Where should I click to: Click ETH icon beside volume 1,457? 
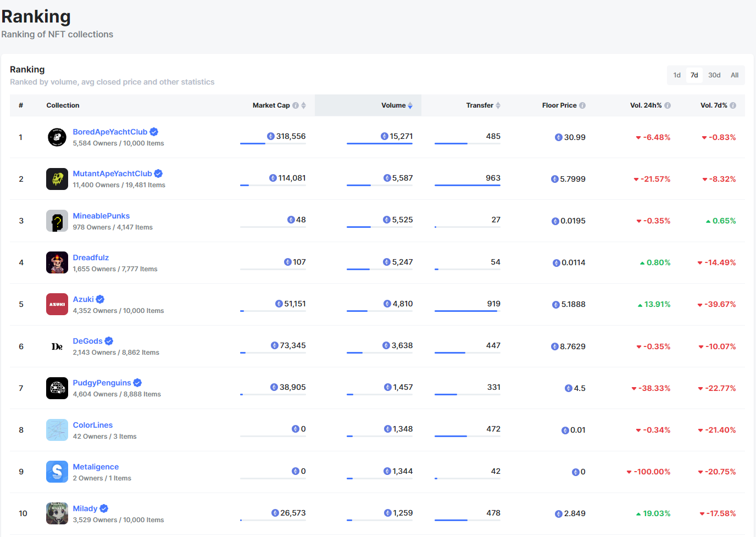pos(388,387)
